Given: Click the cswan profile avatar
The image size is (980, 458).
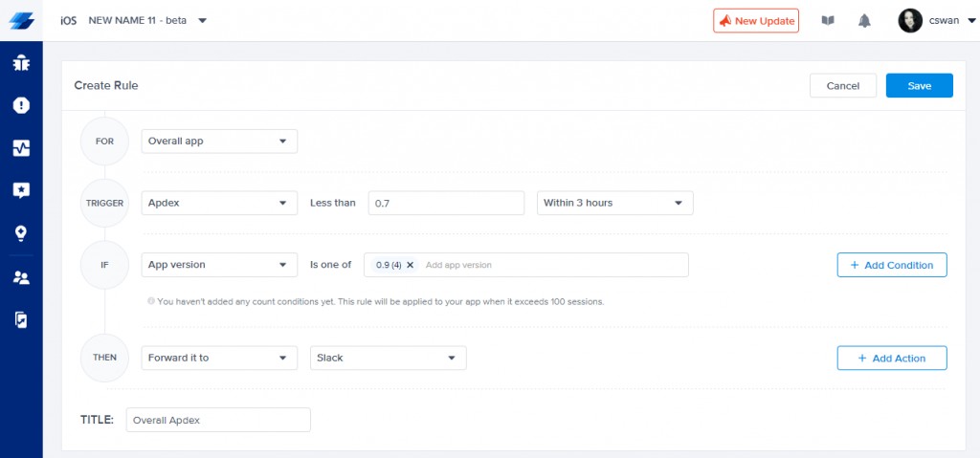Looking at the screenshot, I should tap(910, 21).
